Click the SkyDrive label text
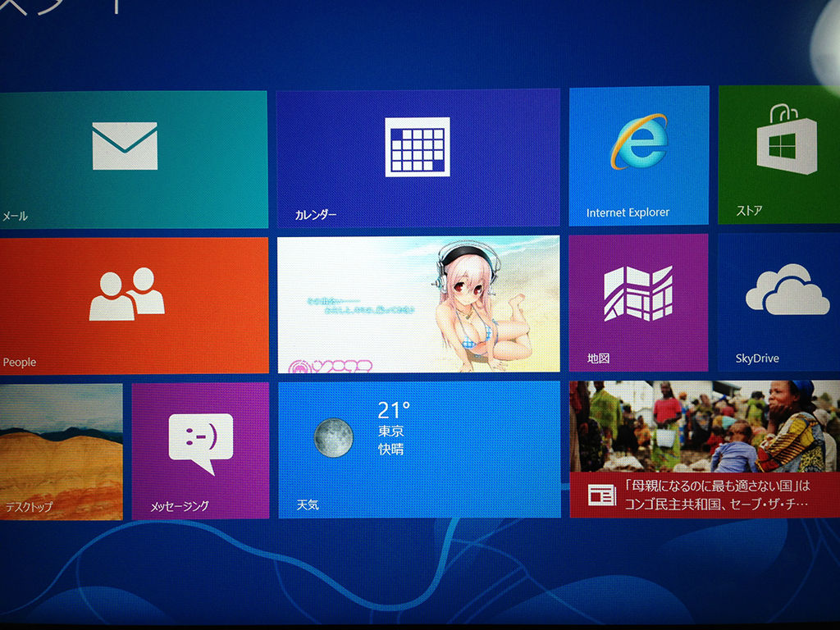 (x=757, y=358)
